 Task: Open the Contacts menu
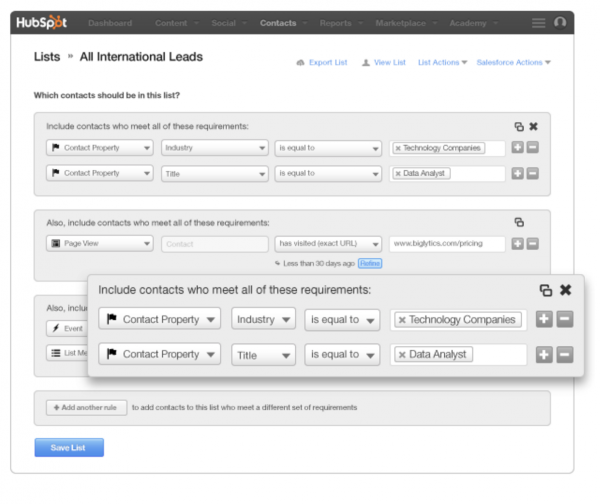tap(284, 23)
